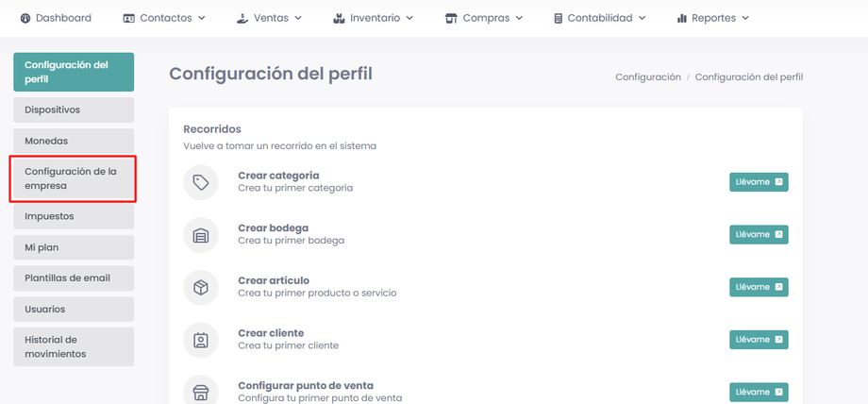
Task: Go to the Usuarios sidebar section
Action: [74, 309]
